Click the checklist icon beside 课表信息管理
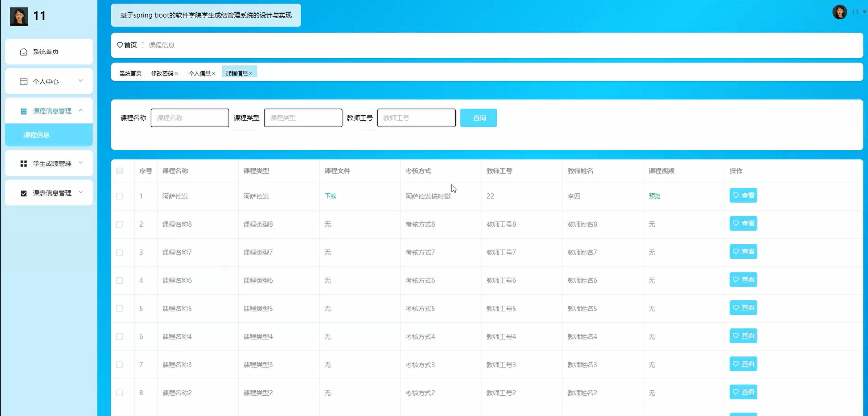868x416 pixels. (23, 193)
